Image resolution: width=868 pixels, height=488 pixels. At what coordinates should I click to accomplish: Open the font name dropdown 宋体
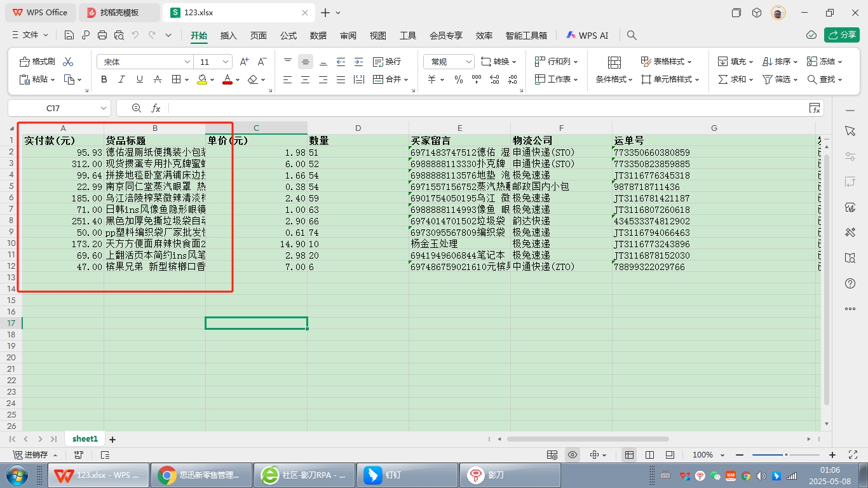[x=187, y=62]
